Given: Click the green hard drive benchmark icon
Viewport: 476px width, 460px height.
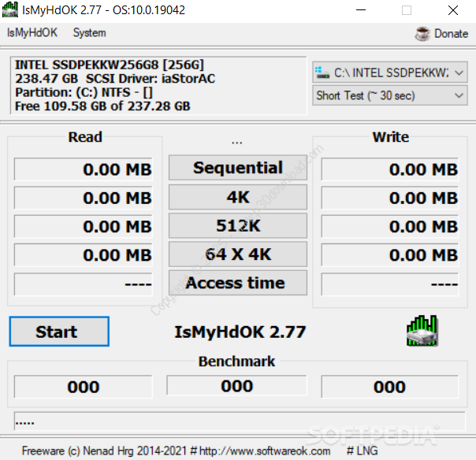Looking at the screenshot, I should point(422,331).
